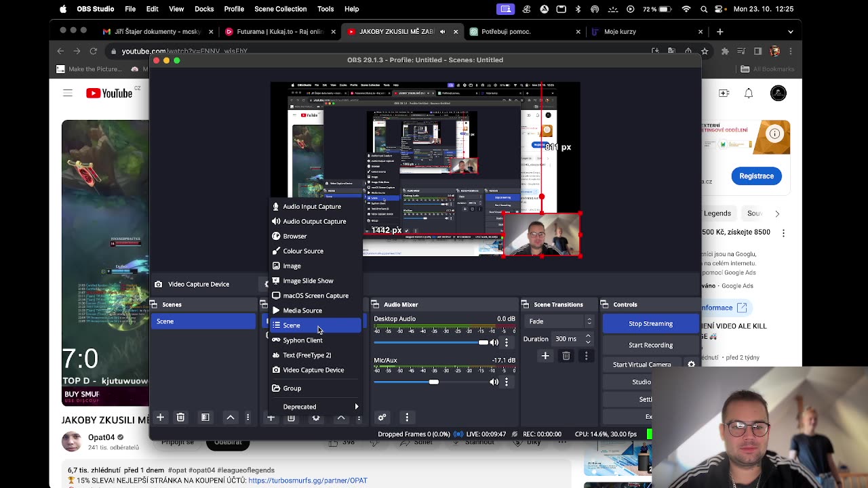Open the Scene Collection menu

281,9
